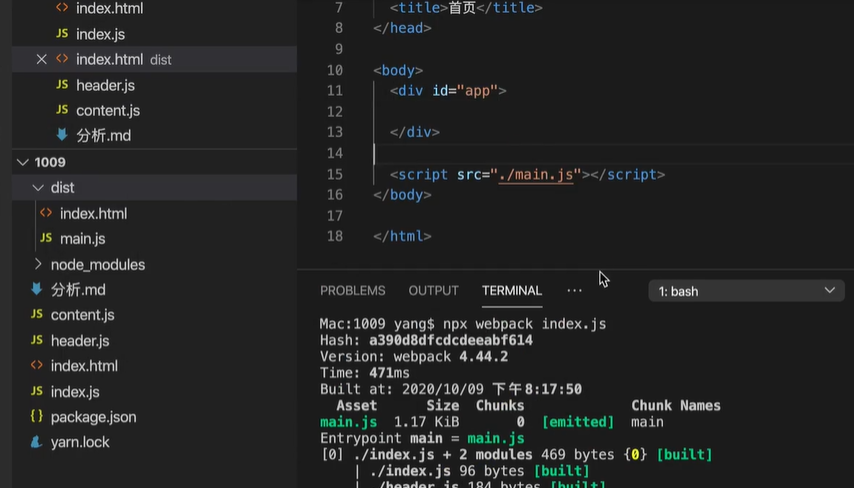Open index.html inside dist folder
This screenshot has width=854, height=488.
(x=93, y=214)
